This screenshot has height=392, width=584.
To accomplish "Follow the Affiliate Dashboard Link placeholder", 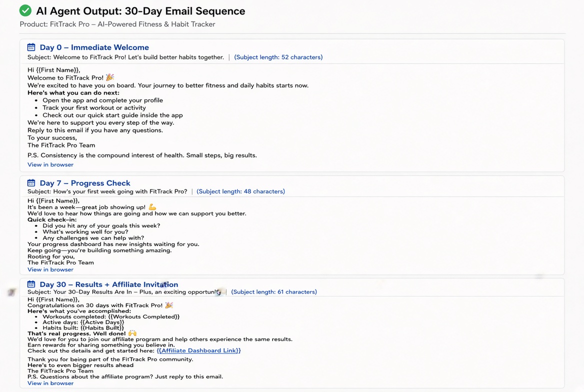I will [198, 350].
